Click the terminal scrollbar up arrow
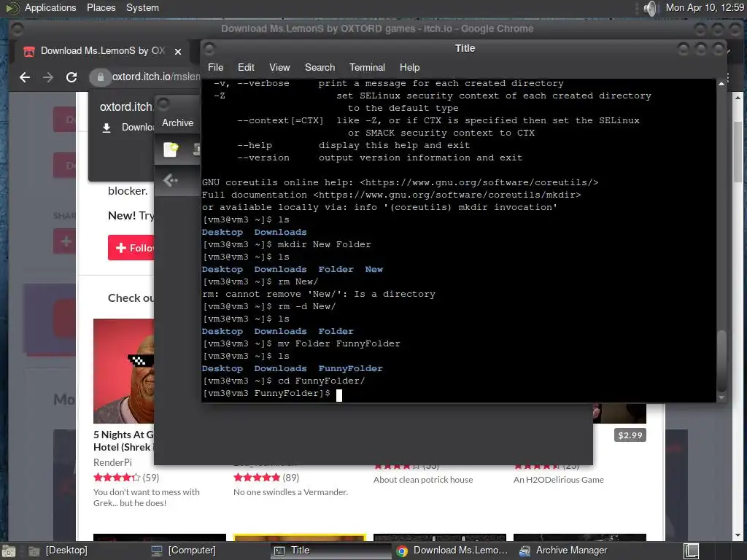The width and height of the screenshot is (747, 560). click(721, 84)
